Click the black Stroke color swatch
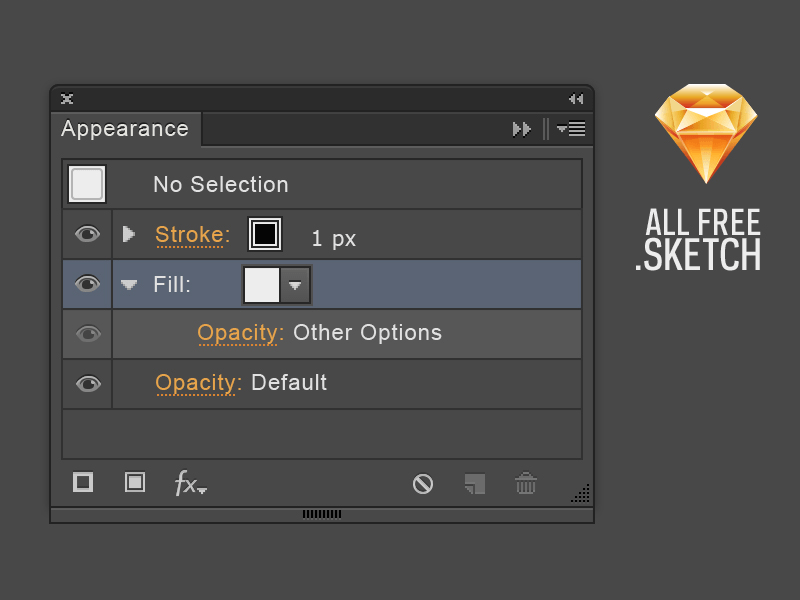 click(265, 234)
